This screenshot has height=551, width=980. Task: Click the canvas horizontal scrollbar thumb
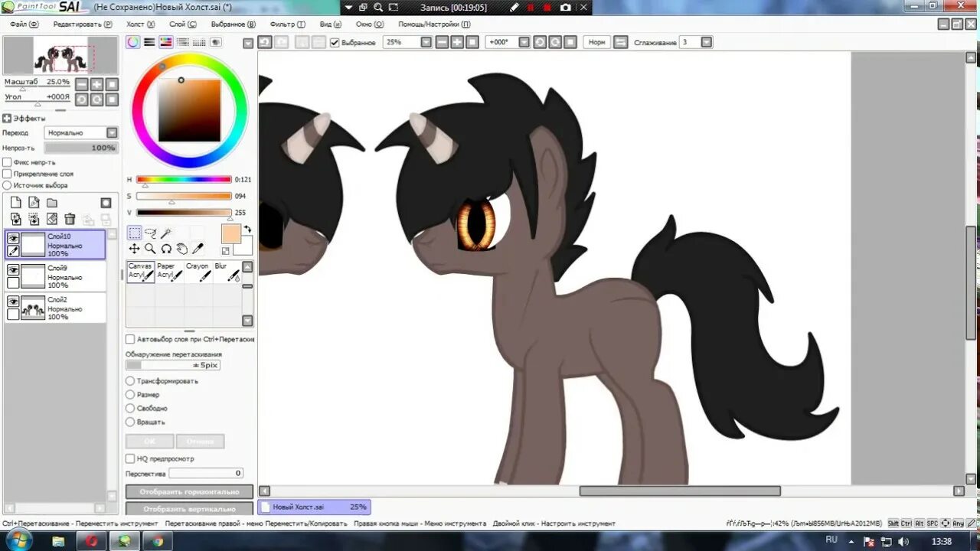[x=680, y=491]
